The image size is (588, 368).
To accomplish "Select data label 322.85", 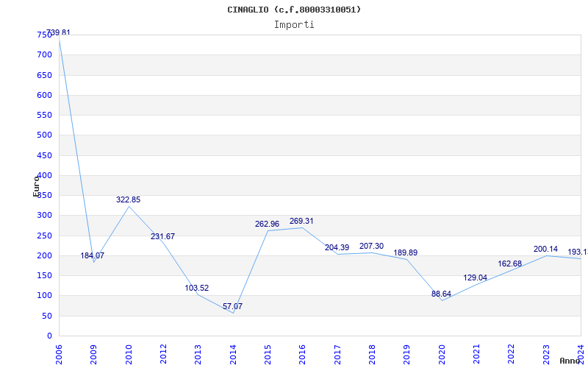I will tap(128, 199).
